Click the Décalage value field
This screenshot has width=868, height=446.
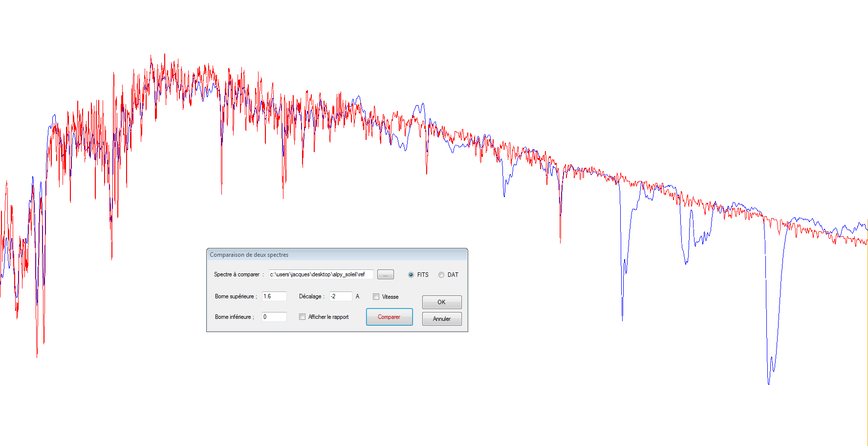click(x=340, y=296)
